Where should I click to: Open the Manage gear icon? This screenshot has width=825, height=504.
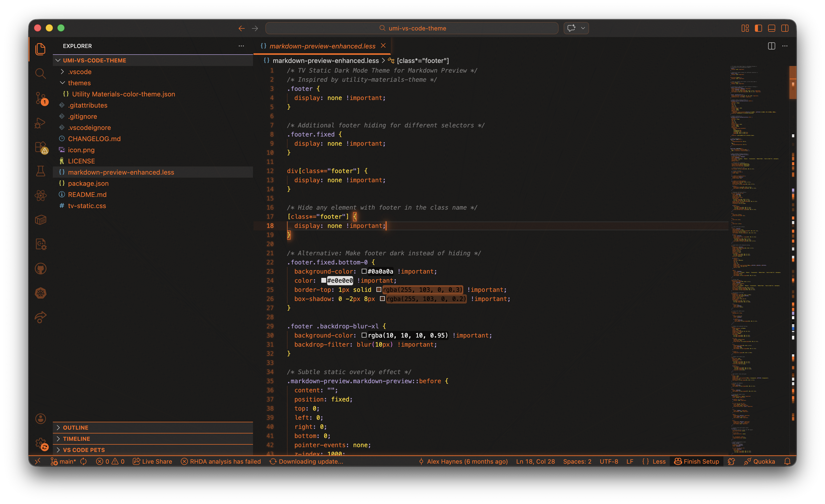41,443
